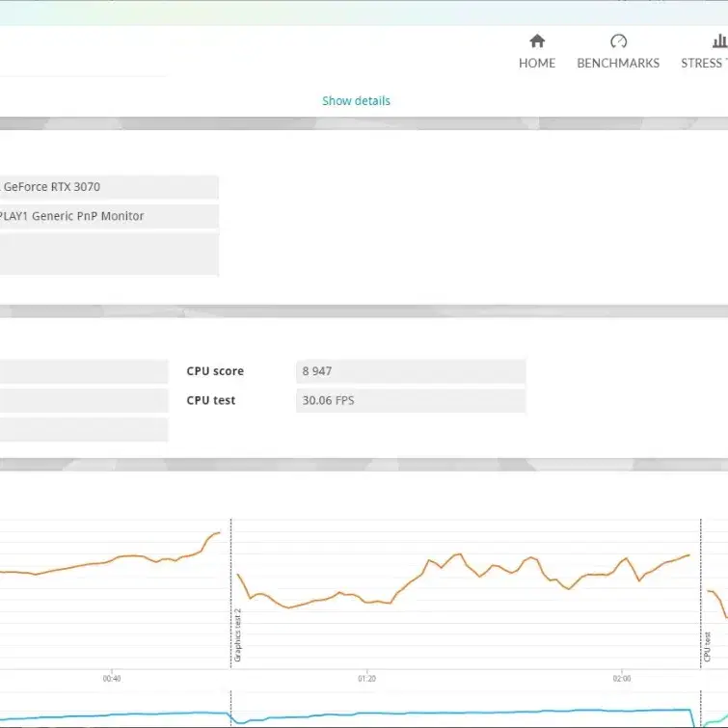Click the Graphics test 2 chart marker
Viewport: 728px width, 728px height.
(x=237, y=634)
